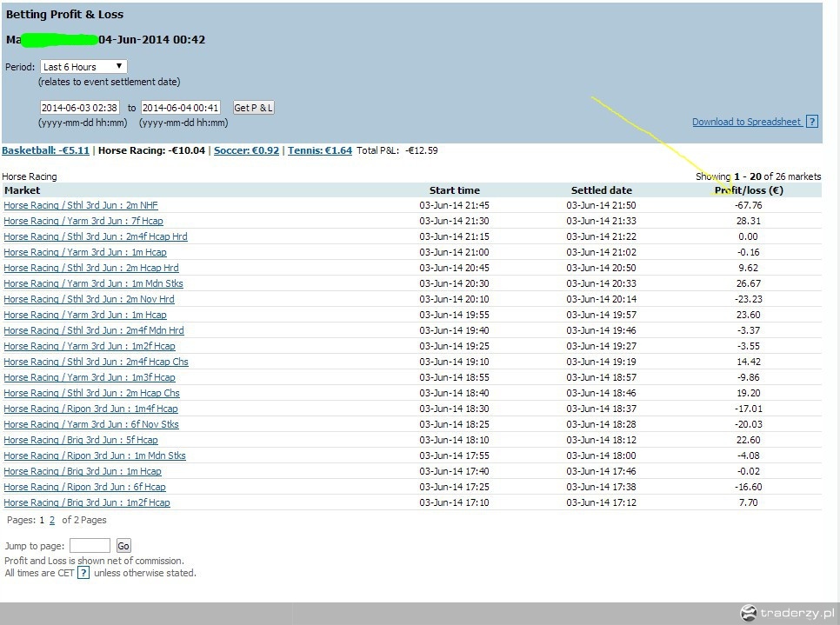
Task: Select the Total P&L value -€12.59
Action: tap(421, 150)
